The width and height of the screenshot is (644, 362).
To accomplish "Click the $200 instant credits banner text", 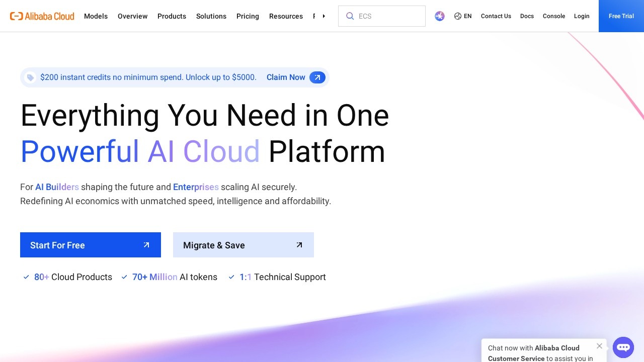I will 148,77.
